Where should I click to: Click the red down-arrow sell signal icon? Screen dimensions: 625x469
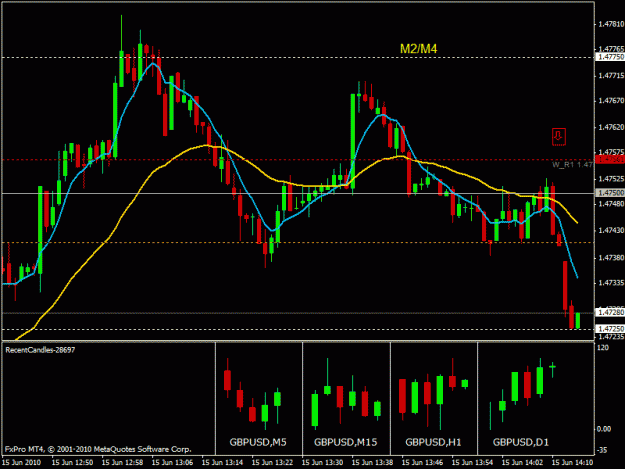click(558, 137)
